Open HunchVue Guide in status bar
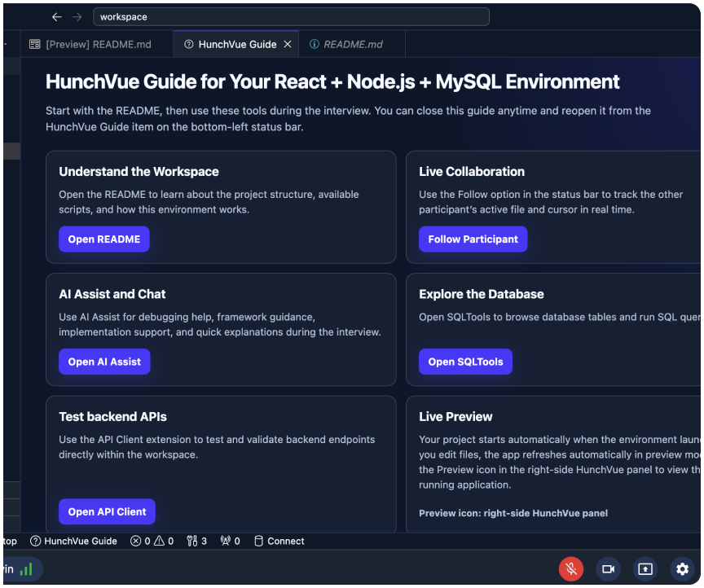Viewport: 704px width, 588px height. [x=73, y=542]
